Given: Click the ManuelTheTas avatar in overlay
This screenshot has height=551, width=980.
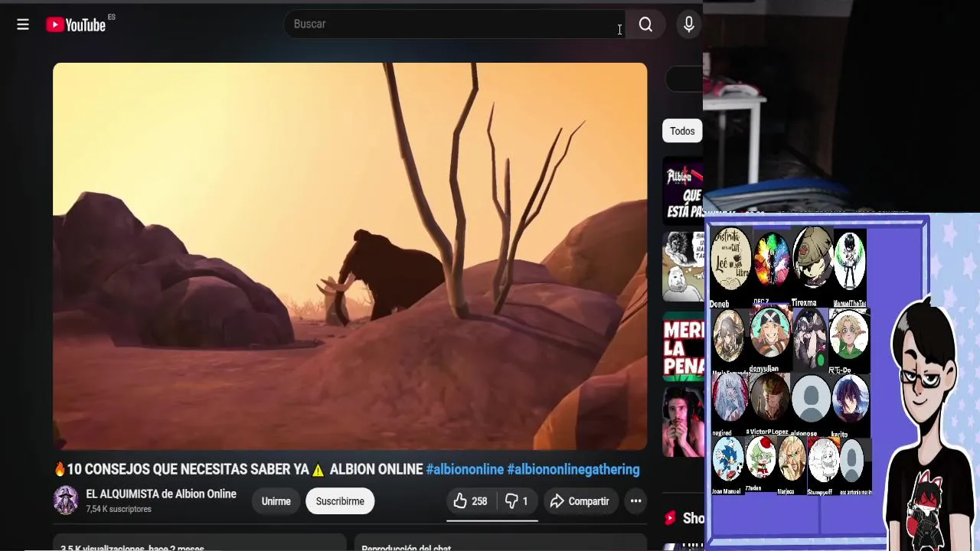Looking at the screenshot, I should point(850,261).
